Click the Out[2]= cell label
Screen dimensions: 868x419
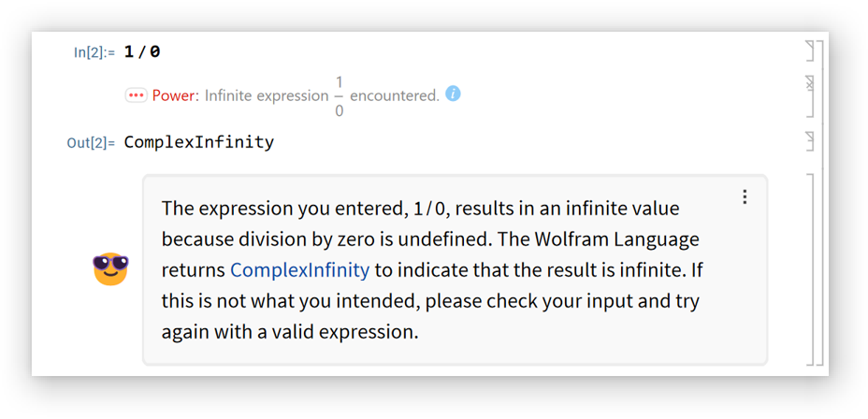point(91,143)
